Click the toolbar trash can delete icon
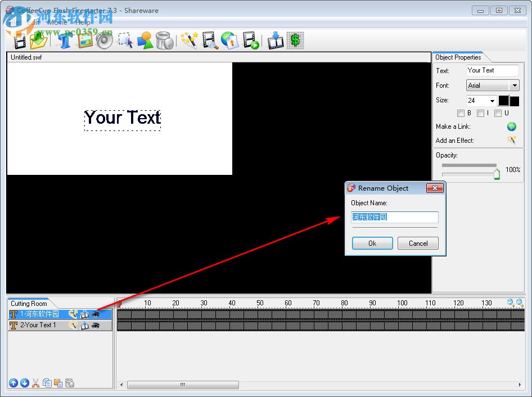Image resolution: width=532 pixels, height=397 pixels. click(x=165, y=40)
